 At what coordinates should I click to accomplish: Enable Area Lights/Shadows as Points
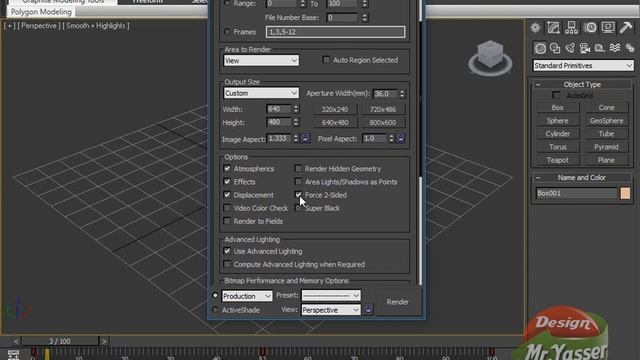pyautogui.click(x=298, y=182)
